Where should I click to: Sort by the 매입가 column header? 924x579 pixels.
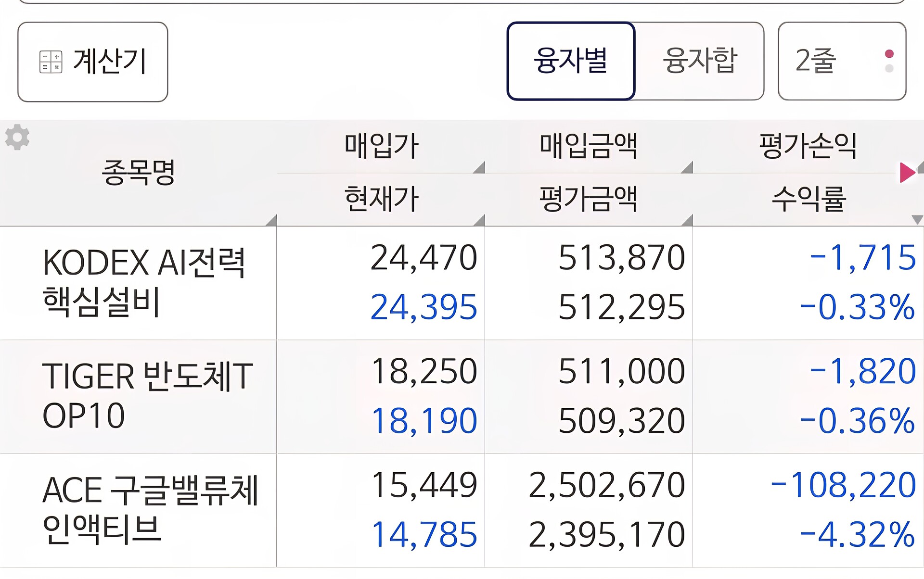381,146
